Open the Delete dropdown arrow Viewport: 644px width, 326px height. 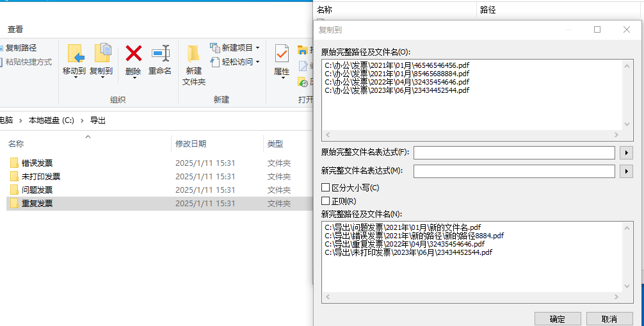[134, 77]
